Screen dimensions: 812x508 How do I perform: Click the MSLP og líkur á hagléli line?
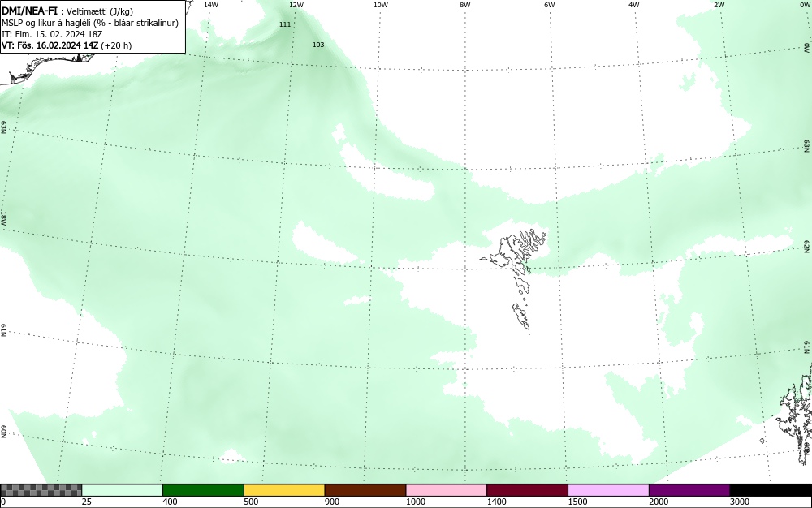(x=90, y=23)
